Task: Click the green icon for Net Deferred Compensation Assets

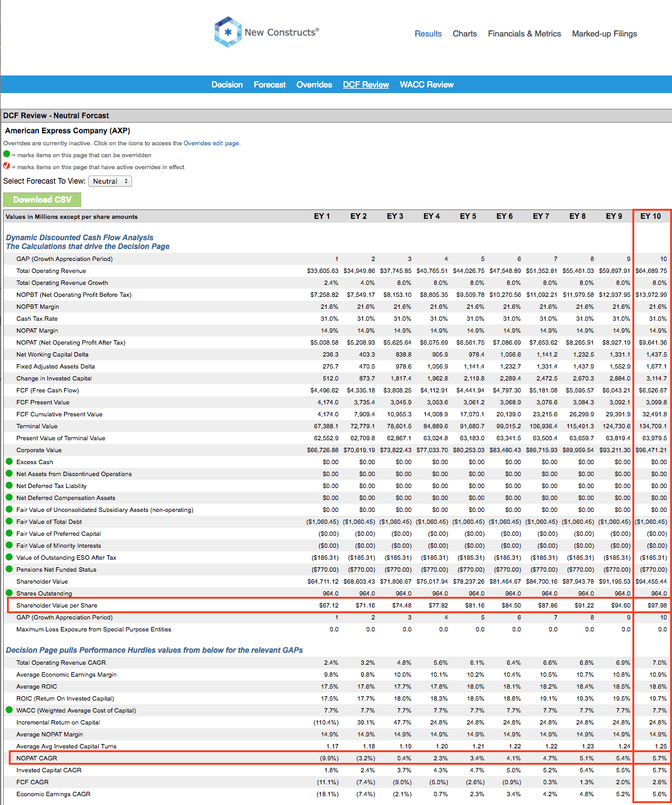Action: pos(9,497)
